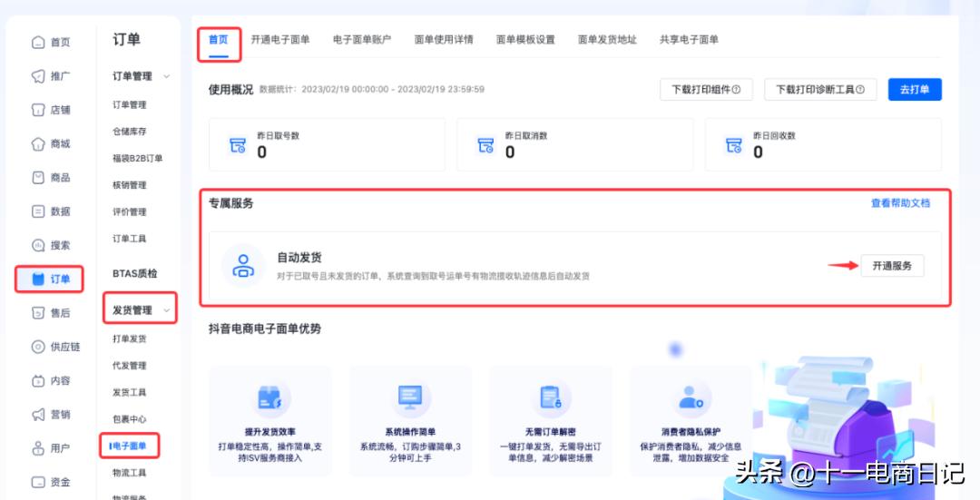This screenshot has width=980, height=500.
Task: Click the 首页 home icon in sidebar
Action: 38,42
